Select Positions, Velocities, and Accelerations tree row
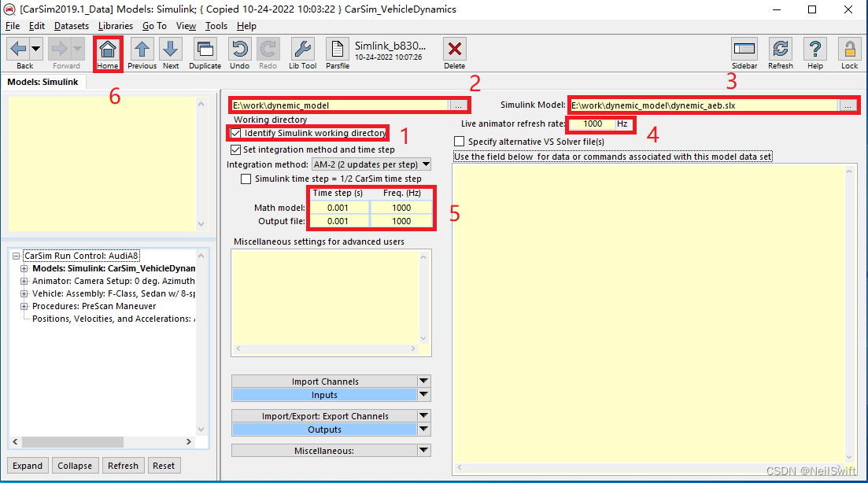Screen dimensions: 868x483 pos(113,319)
